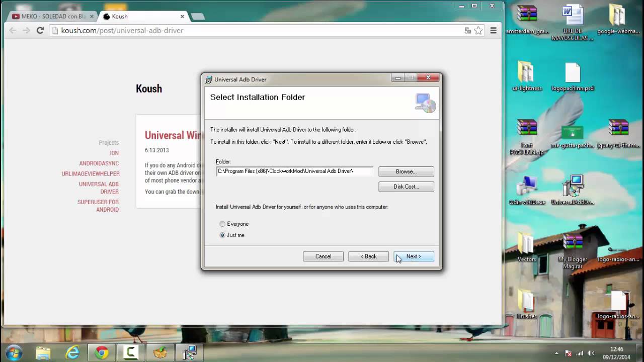Click the Chrome address bar URL

pyautogui.click(x=122, y=31)
